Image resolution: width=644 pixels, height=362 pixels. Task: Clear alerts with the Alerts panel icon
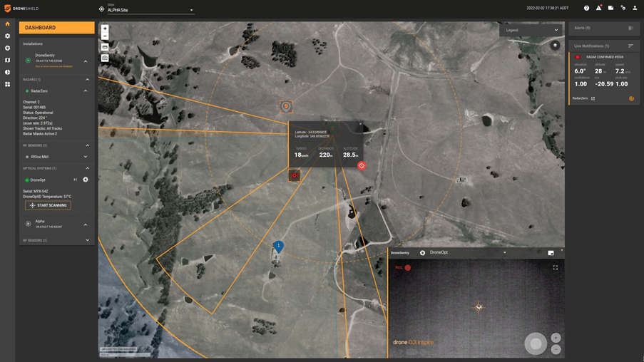click(630, 28)
